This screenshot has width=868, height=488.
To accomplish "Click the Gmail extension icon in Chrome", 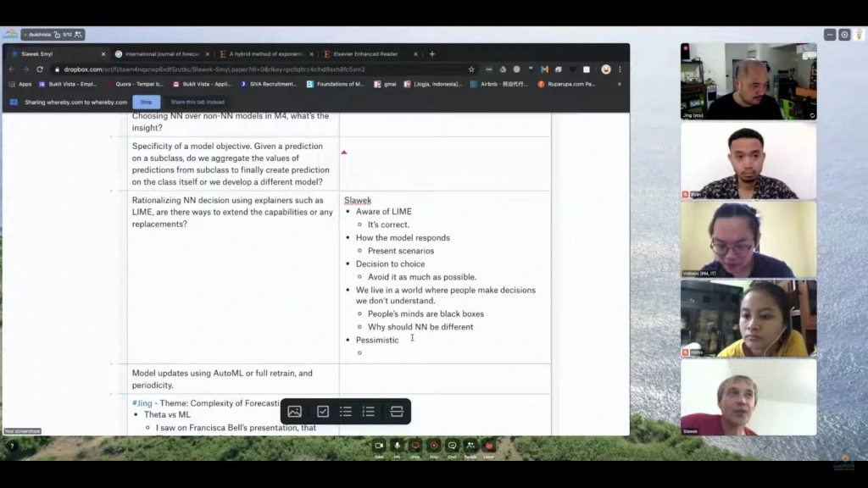I will 545,69.
